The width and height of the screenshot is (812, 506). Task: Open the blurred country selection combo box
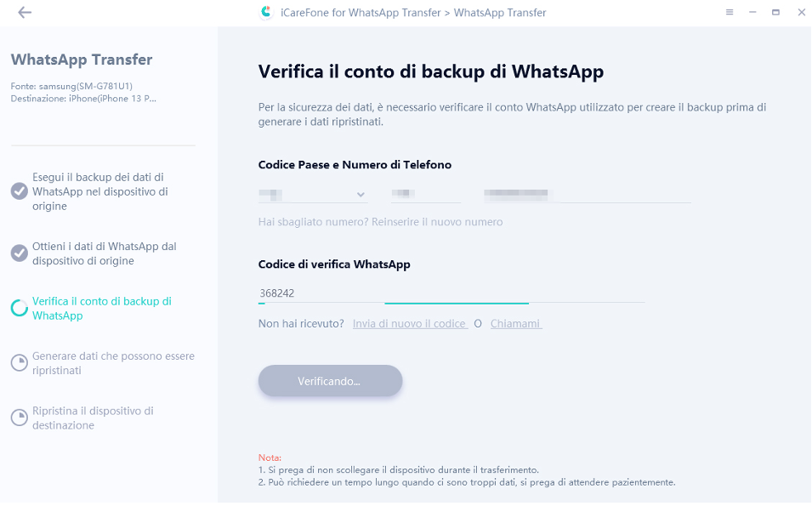coord(313,195)
